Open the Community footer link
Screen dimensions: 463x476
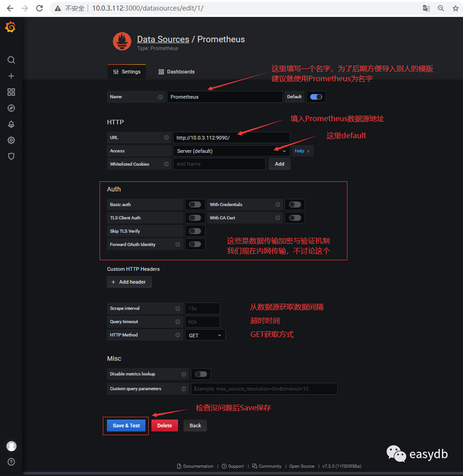coord(267,466)
